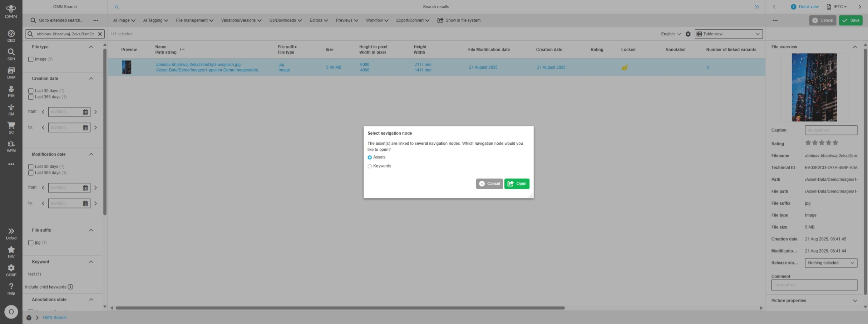Open the user avatar O icon
This screenshot has width=868, height=324.
point(11,312)
